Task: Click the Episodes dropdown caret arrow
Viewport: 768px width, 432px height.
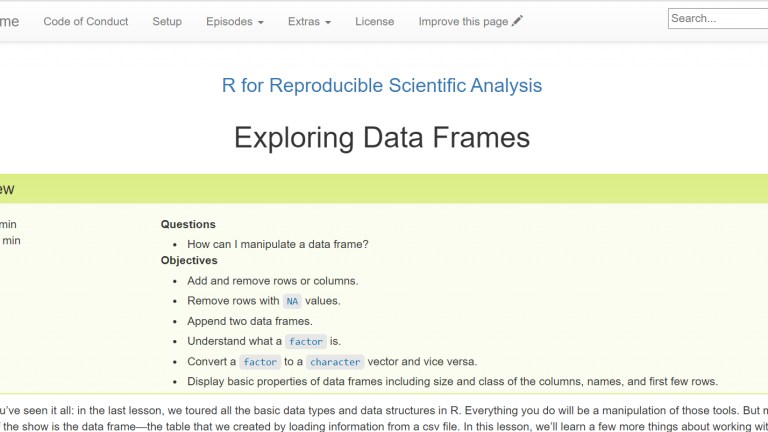Action: coord(261,23)
